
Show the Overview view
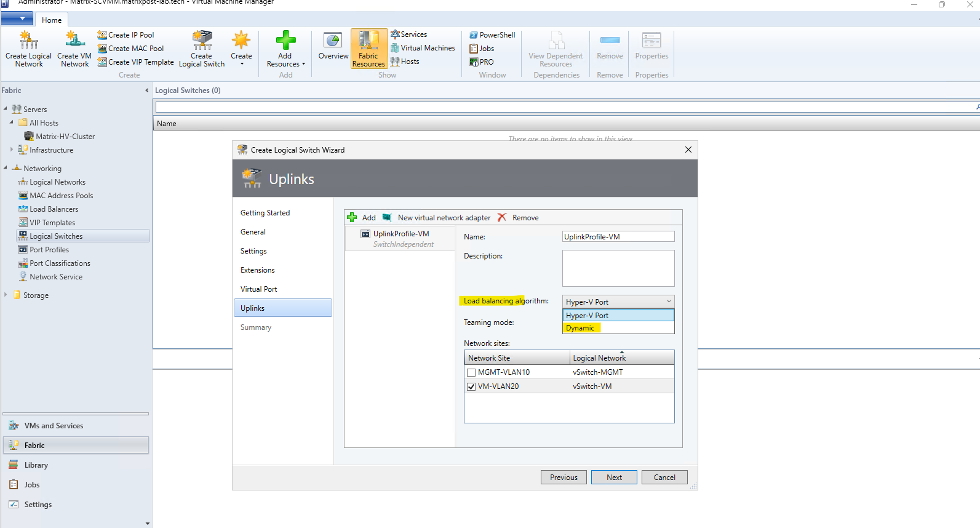tap(333, 46)
